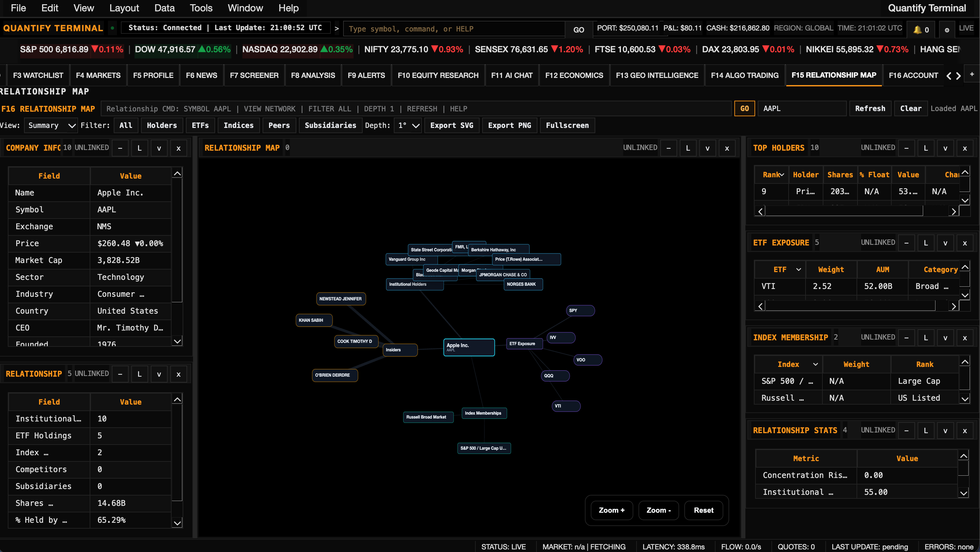
Task: Toggle UNLINKED on Top Holders panel
Action: pos(878,147)
